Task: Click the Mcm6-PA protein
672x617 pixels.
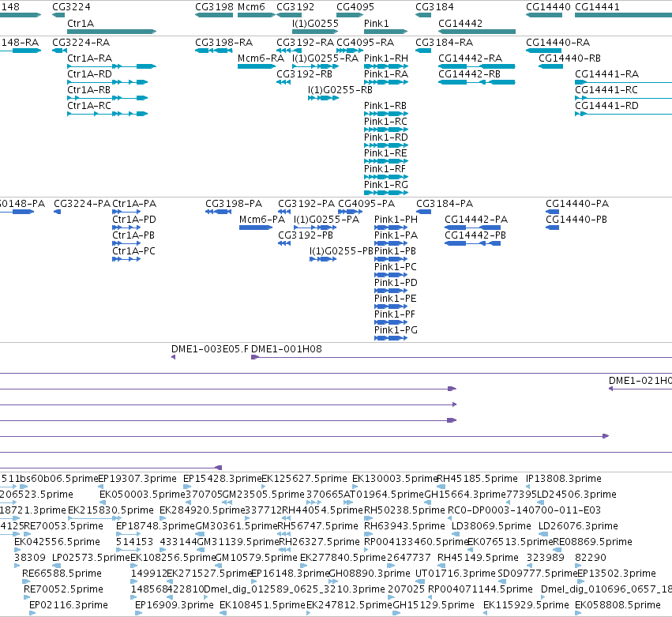Action: [x=256, y=228]
